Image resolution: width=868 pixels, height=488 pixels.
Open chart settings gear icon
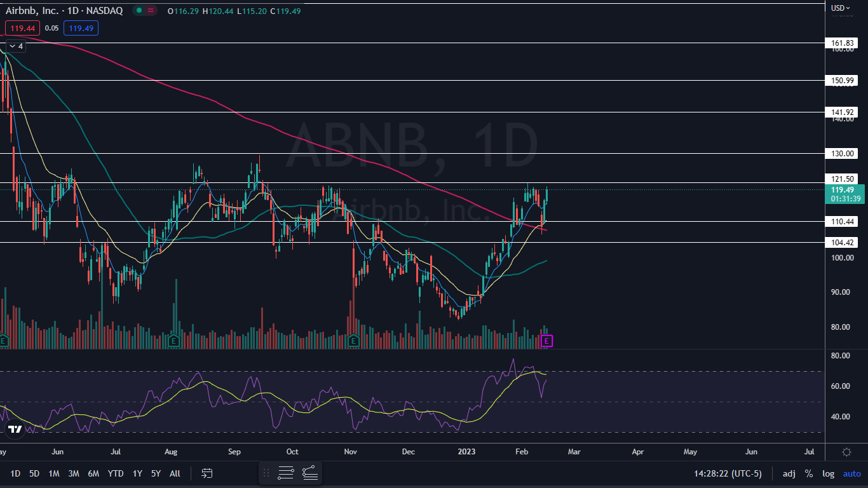coord(846,452)
